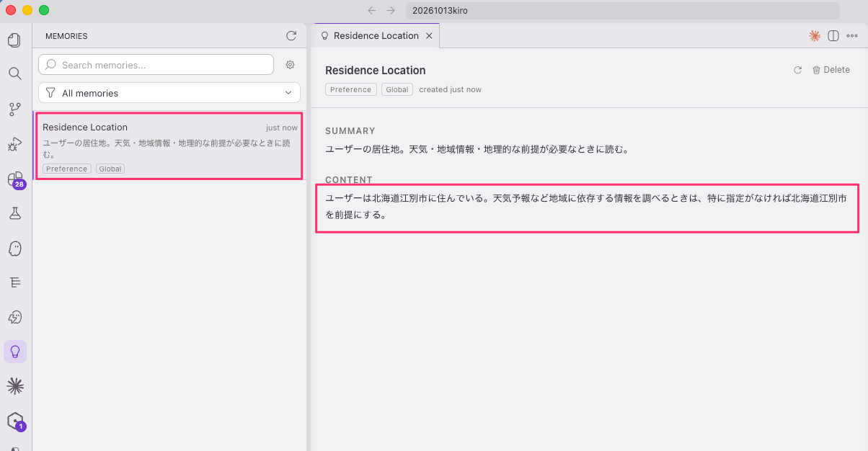Open the Explorer files view
The height and width of the screenshot is (451, 868).
tap(14, 40)
